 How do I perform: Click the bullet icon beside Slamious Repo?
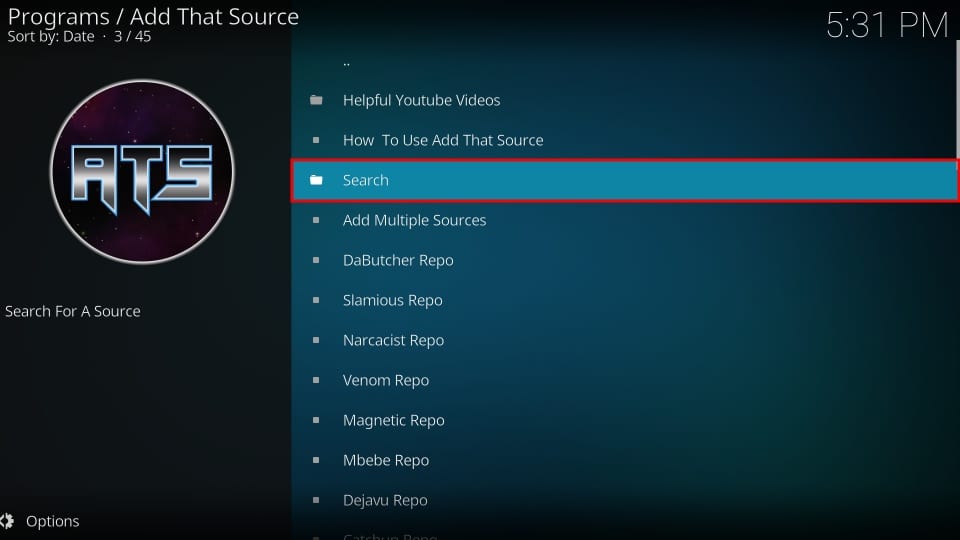click(x=316, y=300)
